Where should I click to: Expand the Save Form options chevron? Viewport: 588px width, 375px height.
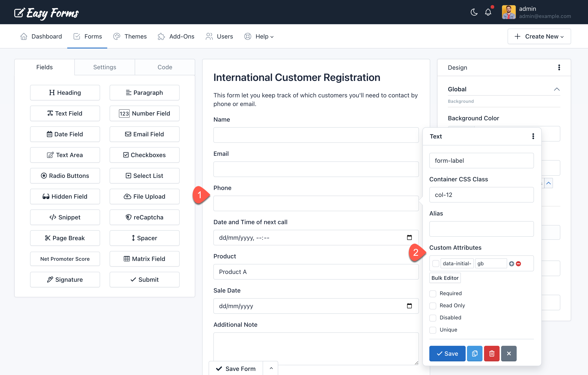(271, 368)
